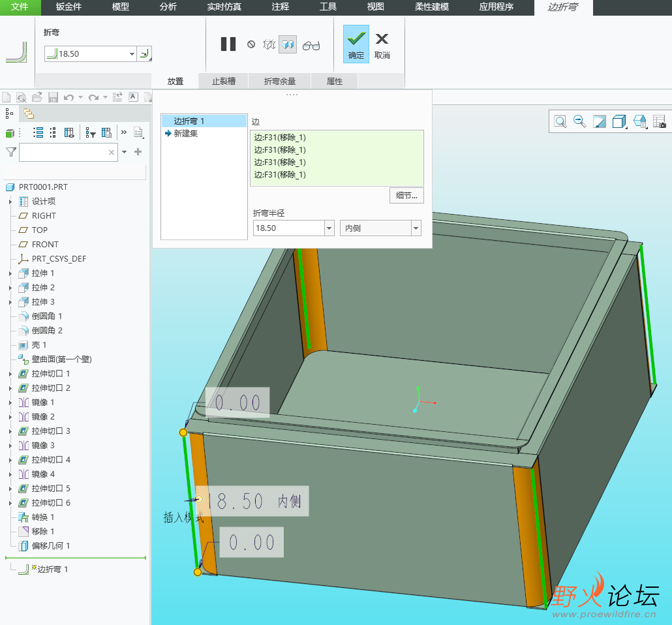Switch to the 止裂槽 tab
Image resolution: width=672 pixels, height=625 pixels.
(224, 82)
